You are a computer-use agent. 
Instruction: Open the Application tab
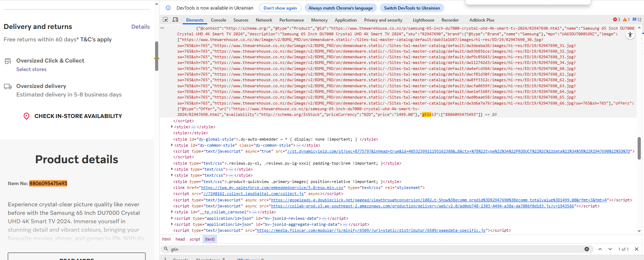click(346, 20)
